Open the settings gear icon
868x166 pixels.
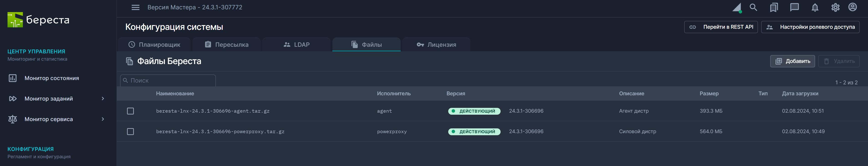point(835,8)
